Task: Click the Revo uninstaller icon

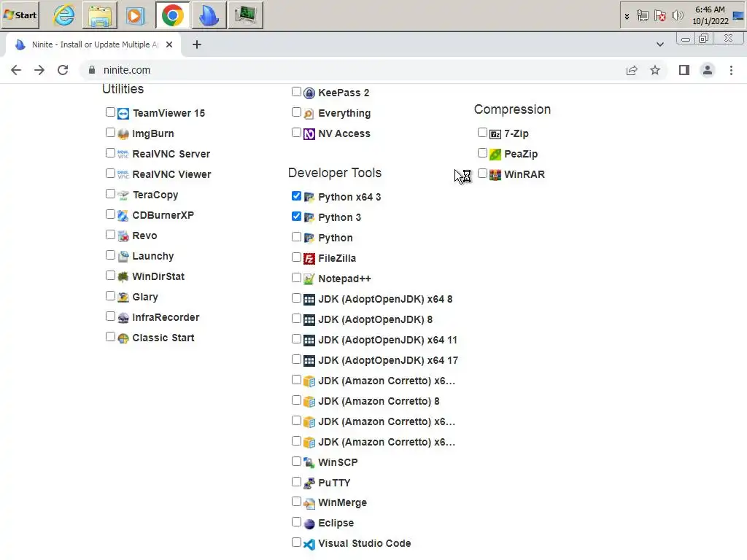Action: pos(123,236)
